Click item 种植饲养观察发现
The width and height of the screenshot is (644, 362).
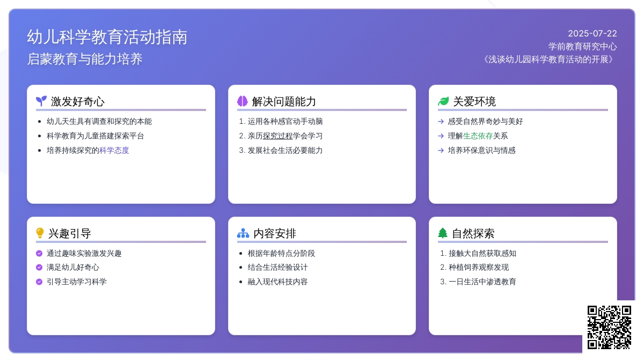479,267
